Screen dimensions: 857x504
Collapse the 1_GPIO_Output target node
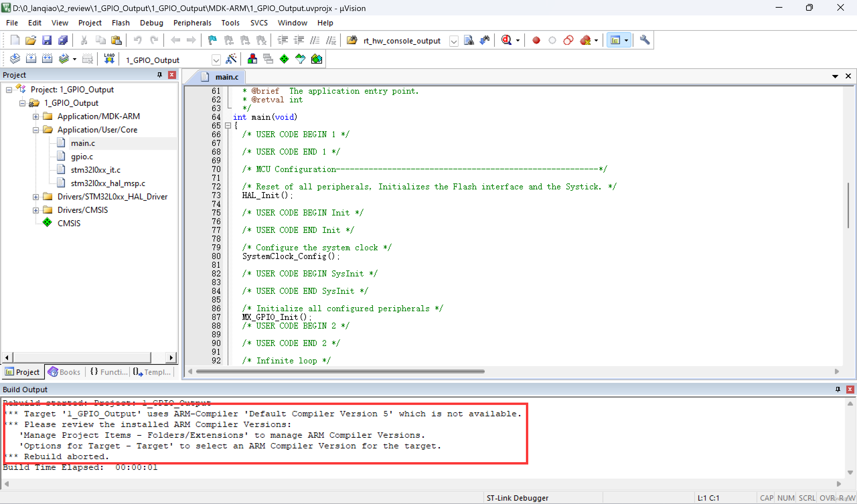point(22,103)
